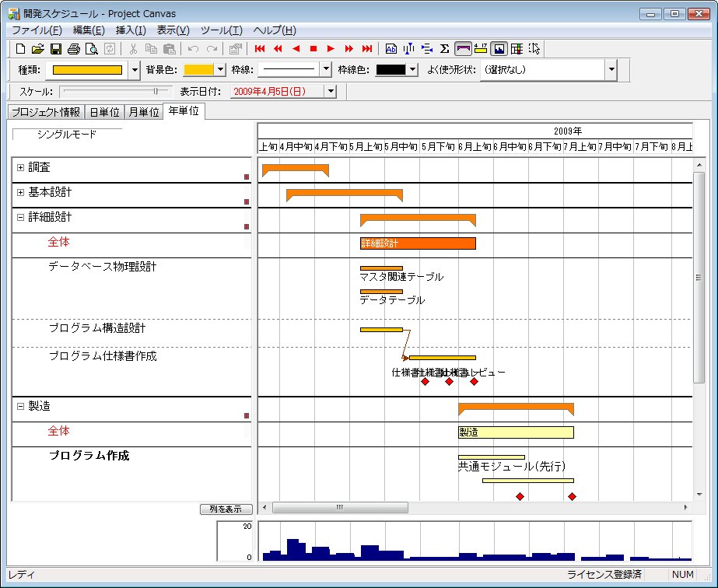The height and width of the screenshot is (588, 718).
Task: Click the Print icon in the toolbar
Action: 74,49
